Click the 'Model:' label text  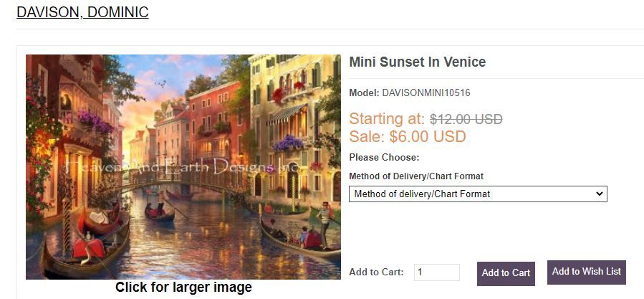[365, 93]
